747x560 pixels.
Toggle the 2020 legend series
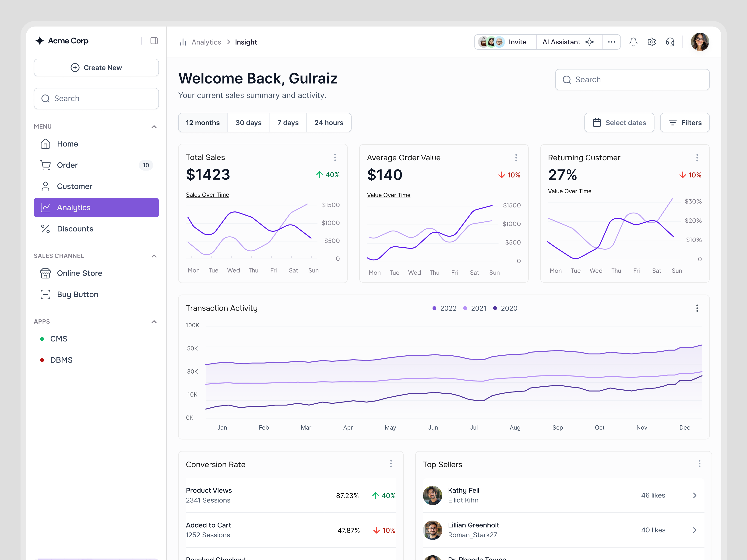coord(505,308)
